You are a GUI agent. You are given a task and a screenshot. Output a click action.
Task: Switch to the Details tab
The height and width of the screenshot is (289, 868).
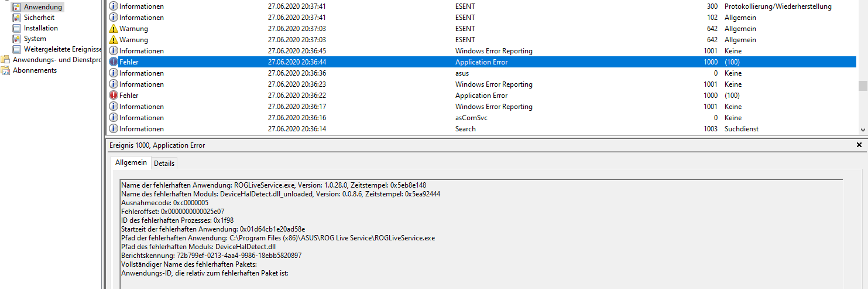(164, 164)
